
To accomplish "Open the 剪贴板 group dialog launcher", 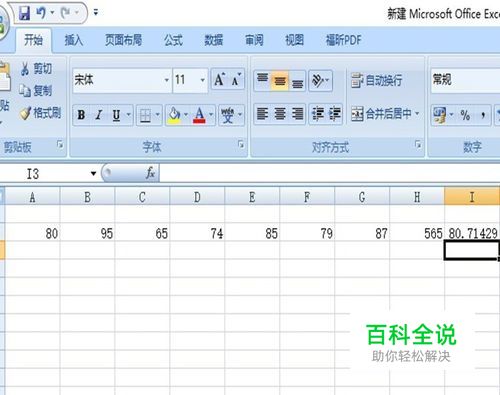I will (60, 144).
